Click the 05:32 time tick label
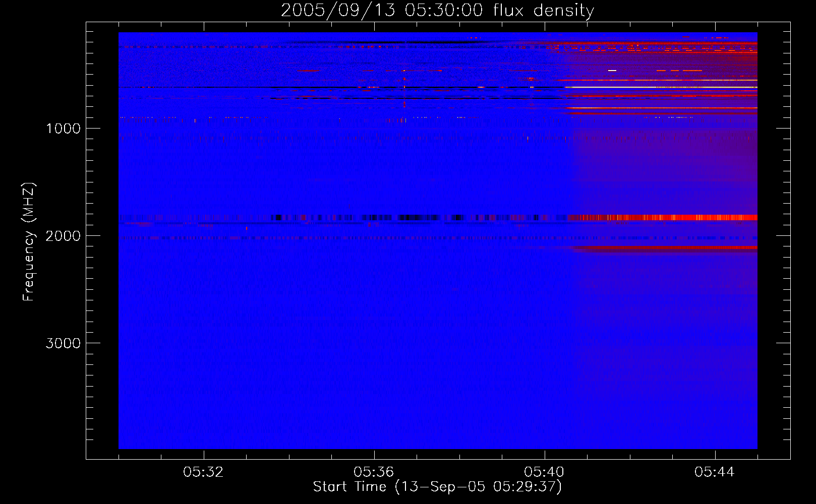This screenshot has height=504, width=816. 203,472
